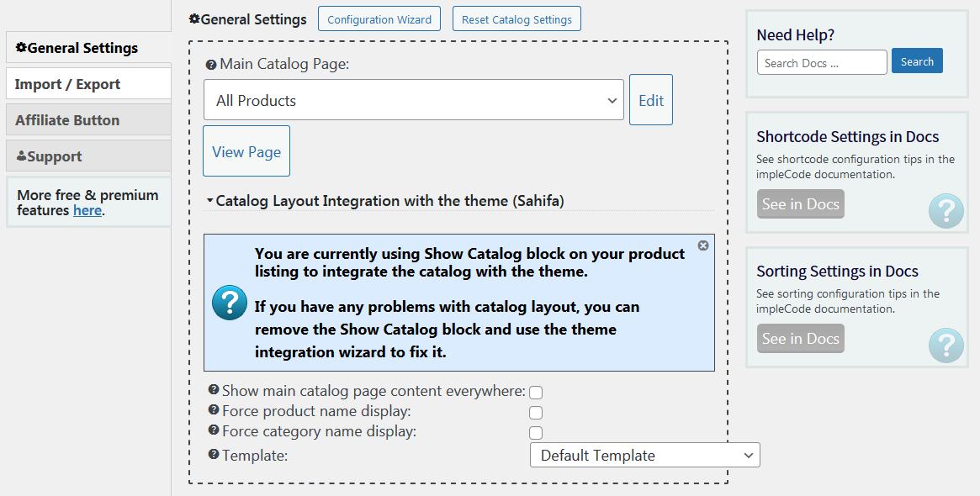
Task: Click help icon next to Show main catalog page content
Action: coord(214,390)
